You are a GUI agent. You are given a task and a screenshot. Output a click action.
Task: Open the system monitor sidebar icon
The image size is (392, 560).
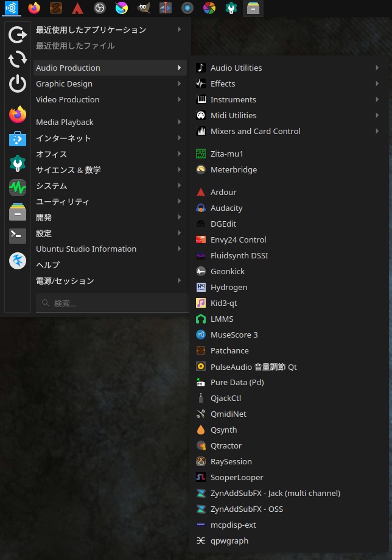18,188
